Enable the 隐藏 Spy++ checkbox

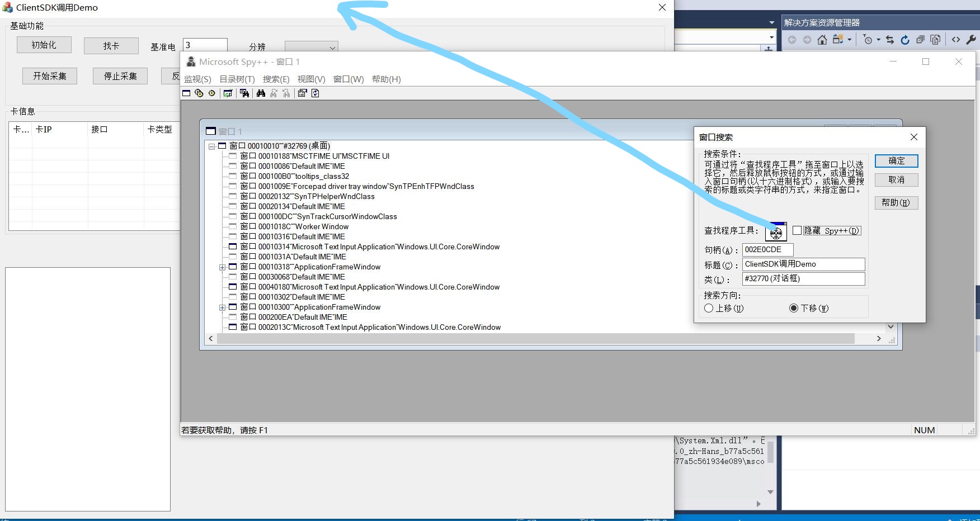point(798,230)
